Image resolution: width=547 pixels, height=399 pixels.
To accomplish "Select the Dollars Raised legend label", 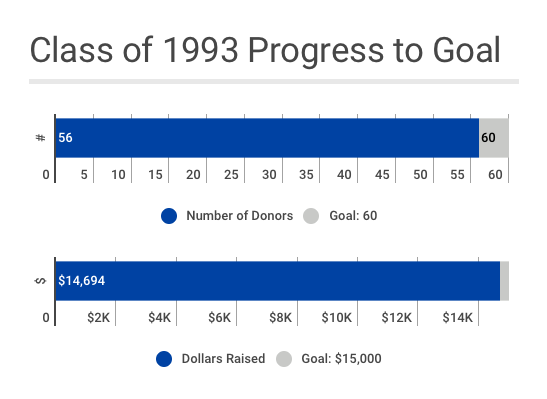I will (223, 359).
